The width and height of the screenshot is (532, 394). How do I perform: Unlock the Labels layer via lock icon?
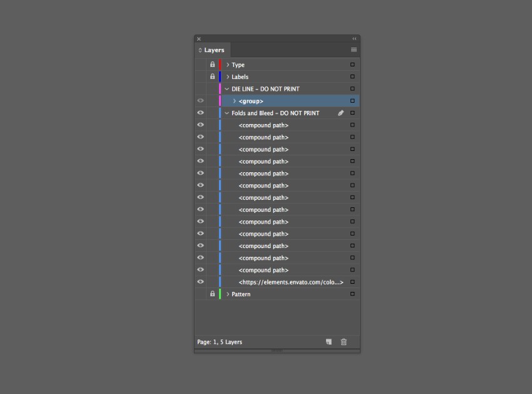point(212,76)
